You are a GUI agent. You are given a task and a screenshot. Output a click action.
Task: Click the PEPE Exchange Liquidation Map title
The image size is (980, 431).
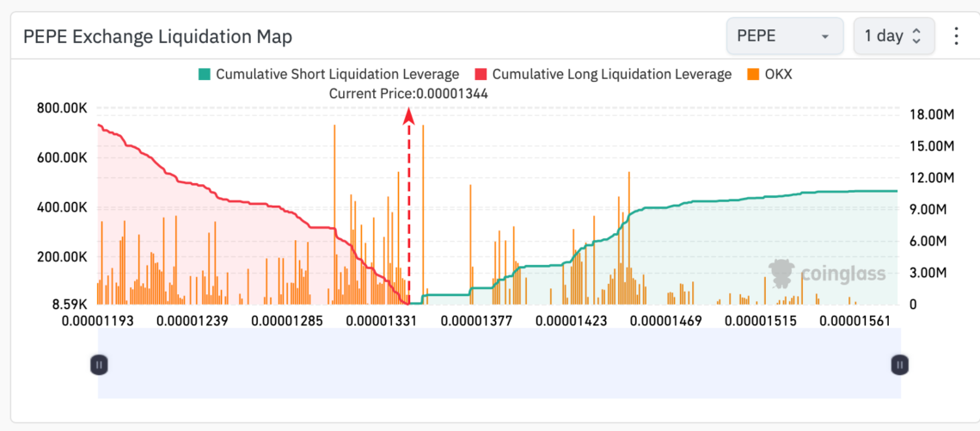[157, 37]
